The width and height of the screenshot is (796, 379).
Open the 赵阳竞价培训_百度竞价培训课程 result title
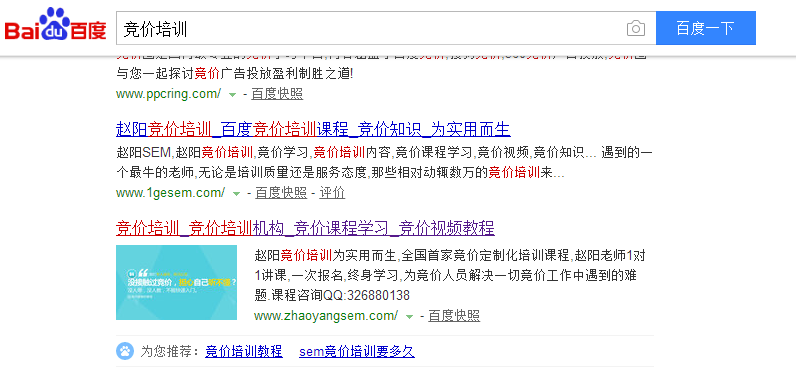click(x=313, y=130)
